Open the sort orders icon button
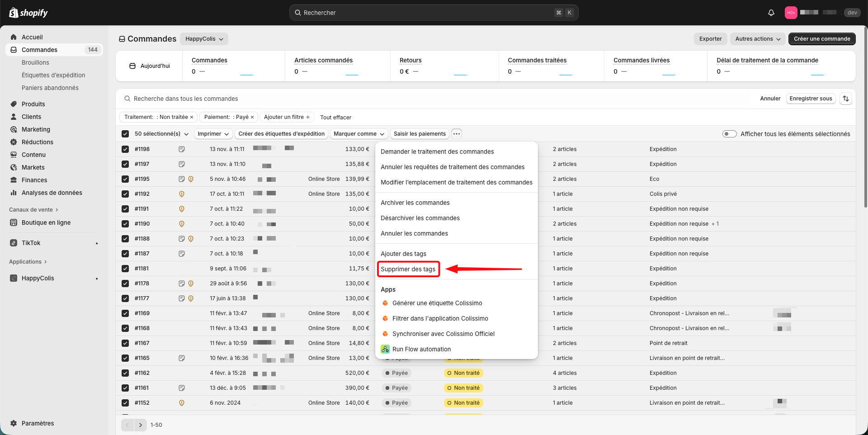 click(845, 99)
